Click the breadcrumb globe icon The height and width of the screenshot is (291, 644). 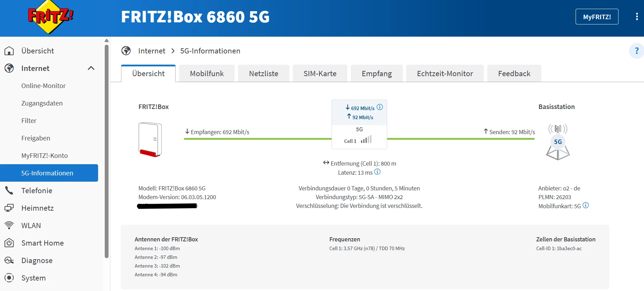tap(126, 51)
